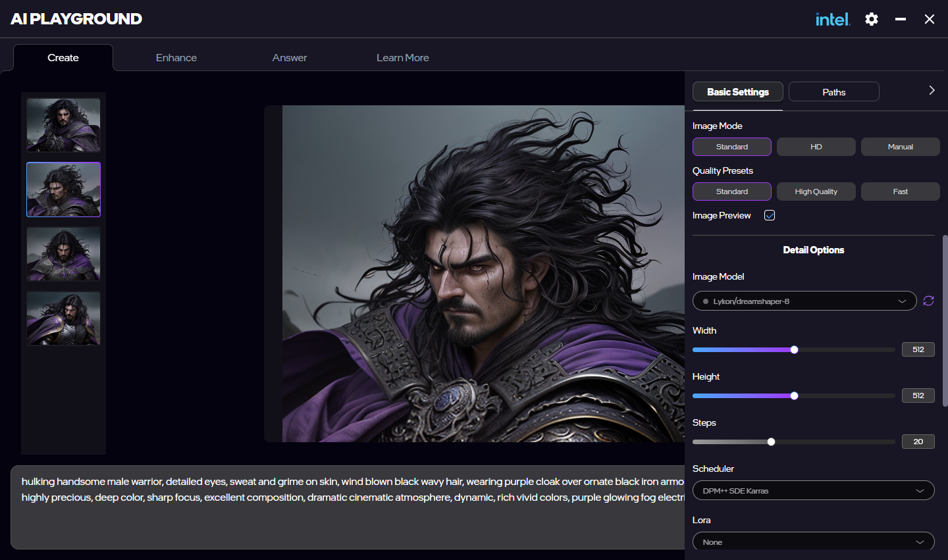Viewport: 948px width, 560px height.
Task: Select the third generated warrior thumbnail
Action: pos(63,254)
